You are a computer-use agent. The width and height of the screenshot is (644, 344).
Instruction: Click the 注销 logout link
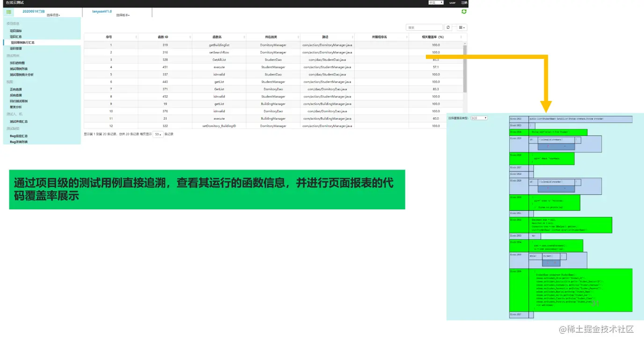pos(464,2)
